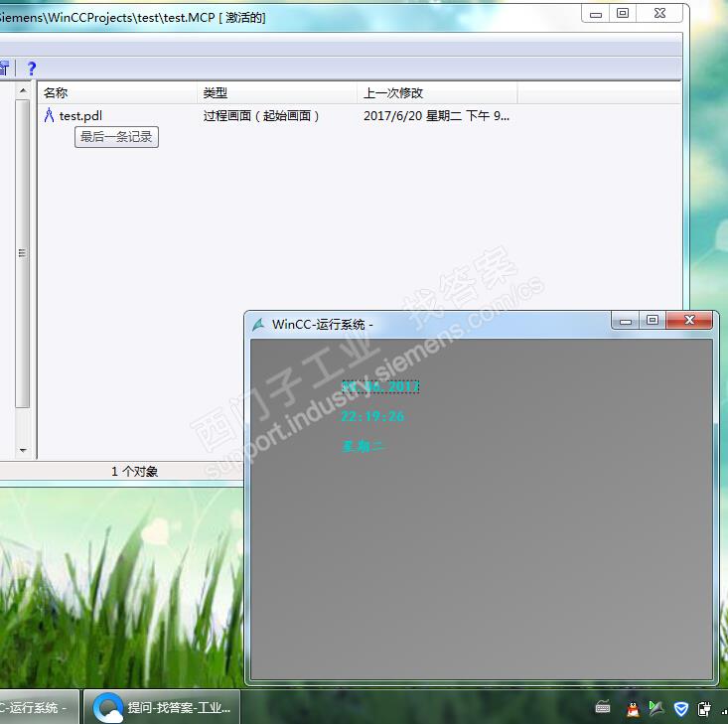Click the 1 个对象 status bar text
The height and width of the screenshot is (724, 728).
tap(135, 472)
